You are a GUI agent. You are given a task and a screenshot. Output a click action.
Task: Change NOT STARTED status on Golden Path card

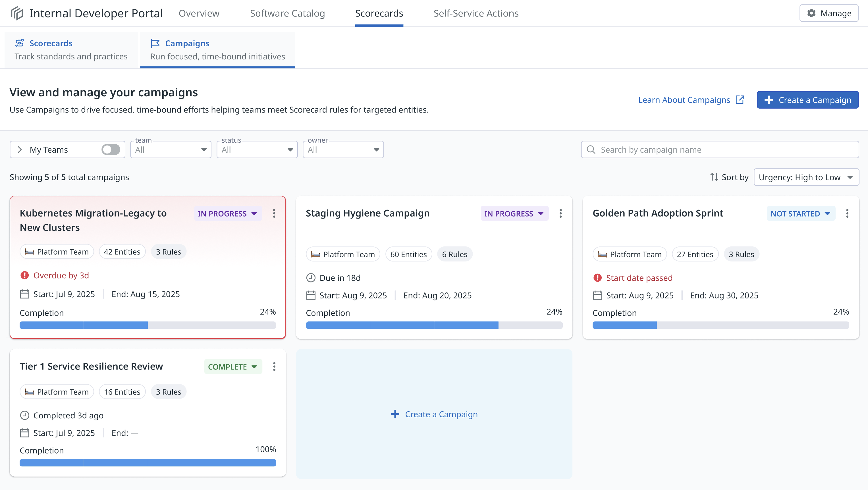(801, 214)
